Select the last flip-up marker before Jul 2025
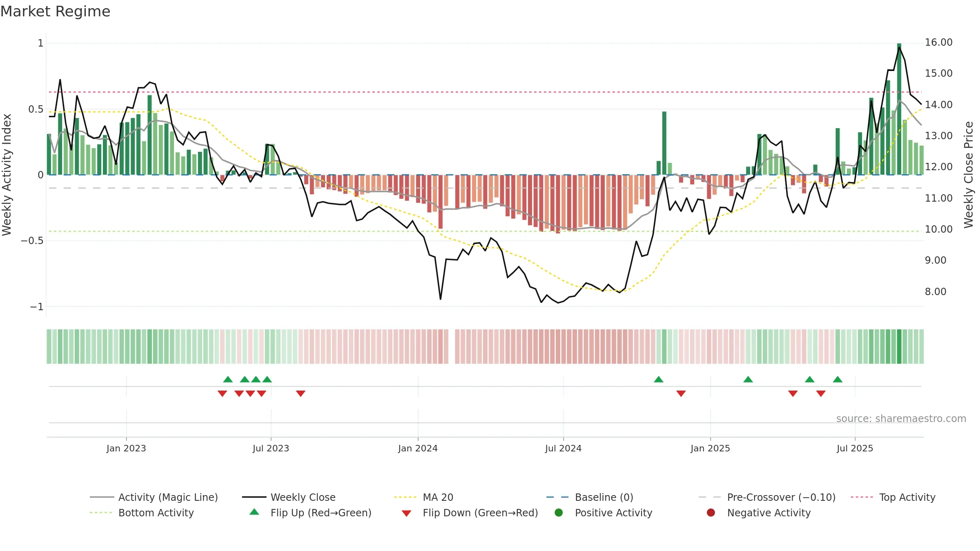This screenshot has width=980, height=551. click(x=837, y=379)
